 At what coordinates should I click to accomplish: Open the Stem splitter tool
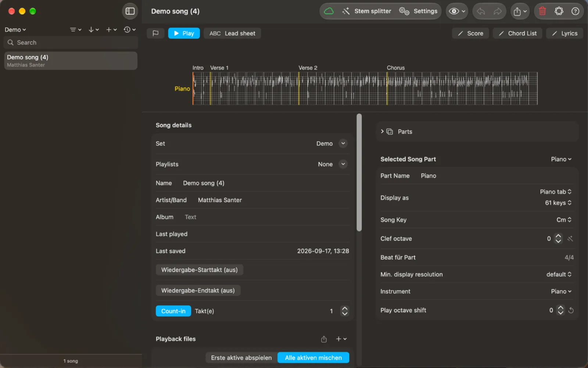367,11
